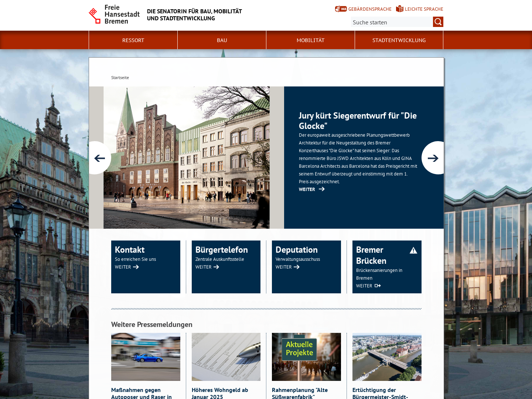Open the Glocke building slider image

[187, 158]
